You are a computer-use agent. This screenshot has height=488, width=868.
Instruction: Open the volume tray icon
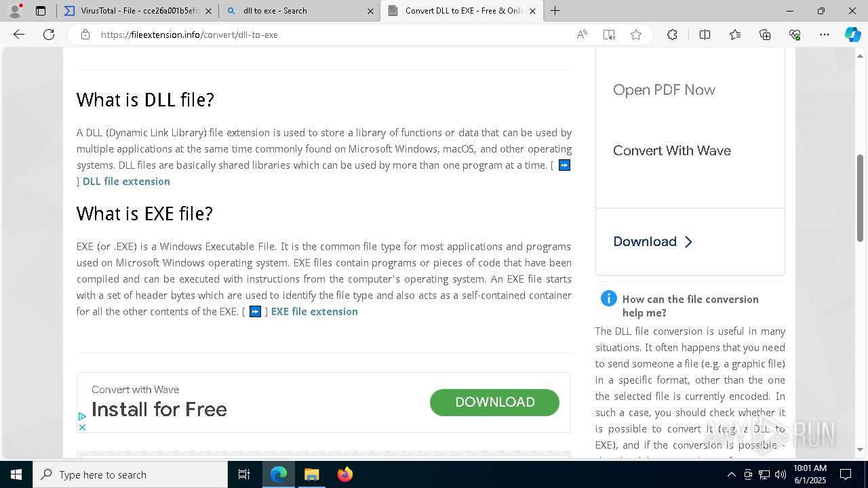tap(780, 474)
